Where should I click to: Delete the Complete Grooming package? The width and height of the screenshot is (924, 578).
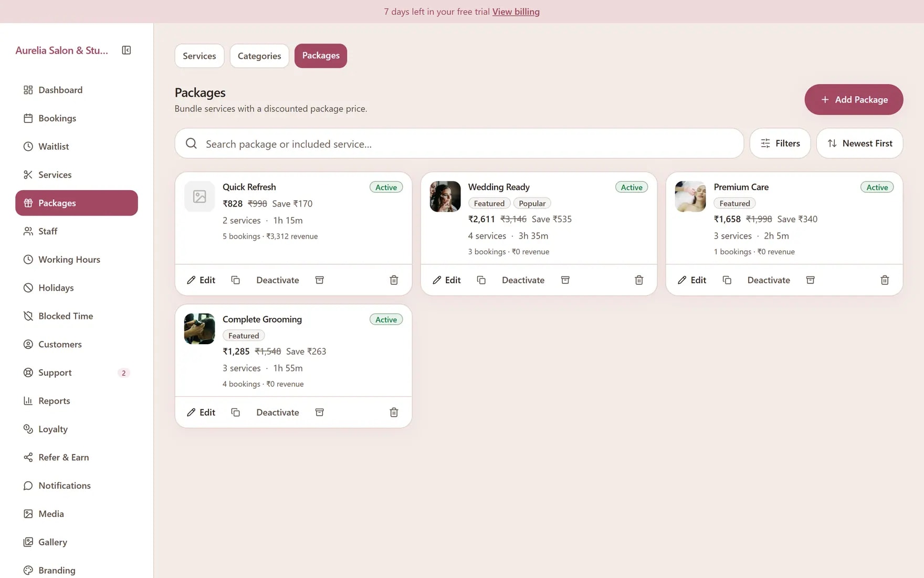coord(394,412)
